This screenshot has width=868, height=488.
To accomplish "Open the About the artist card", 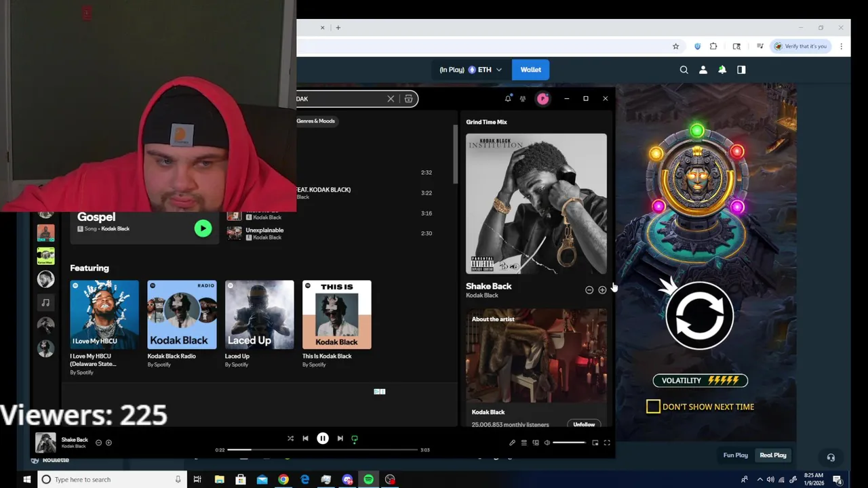I will [x=536, y=368].
